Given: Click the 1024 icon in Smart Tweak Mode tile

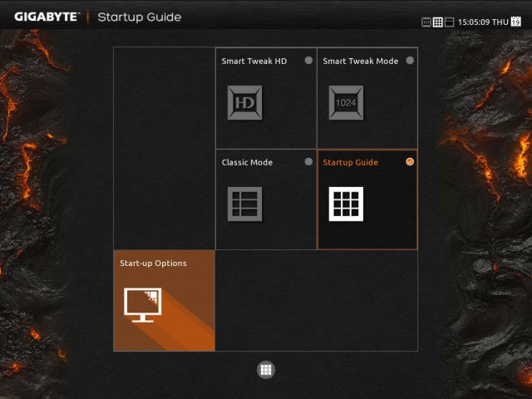Looking at the screenshot, I should (x=346, y=102).
